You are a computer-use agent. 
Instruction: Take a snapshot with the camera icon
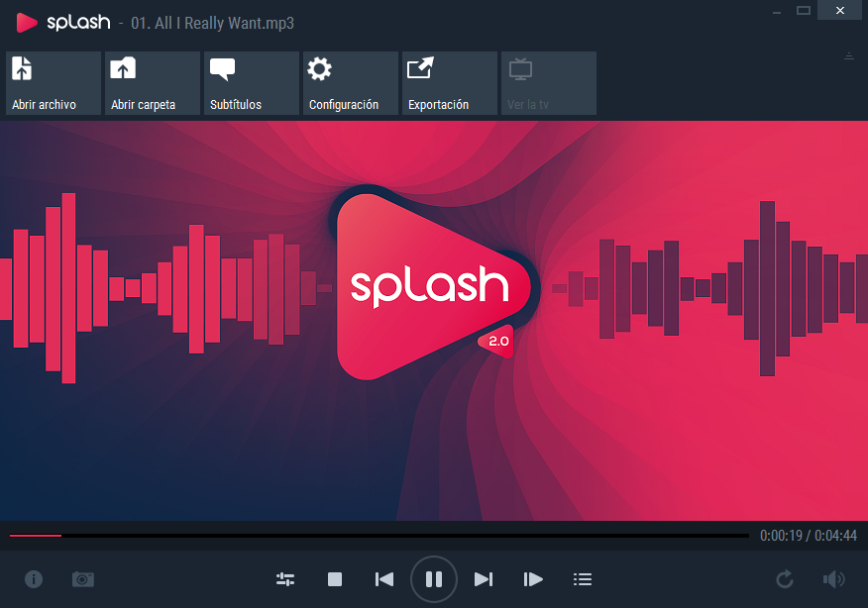coord(83,579)
